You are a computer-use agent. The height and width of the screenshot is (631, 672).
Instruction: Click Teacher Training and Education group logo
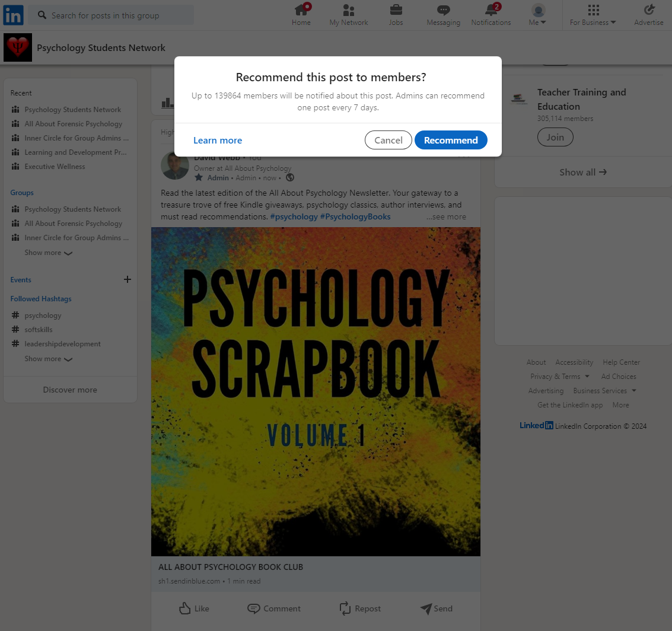click(x=519, y=99)
